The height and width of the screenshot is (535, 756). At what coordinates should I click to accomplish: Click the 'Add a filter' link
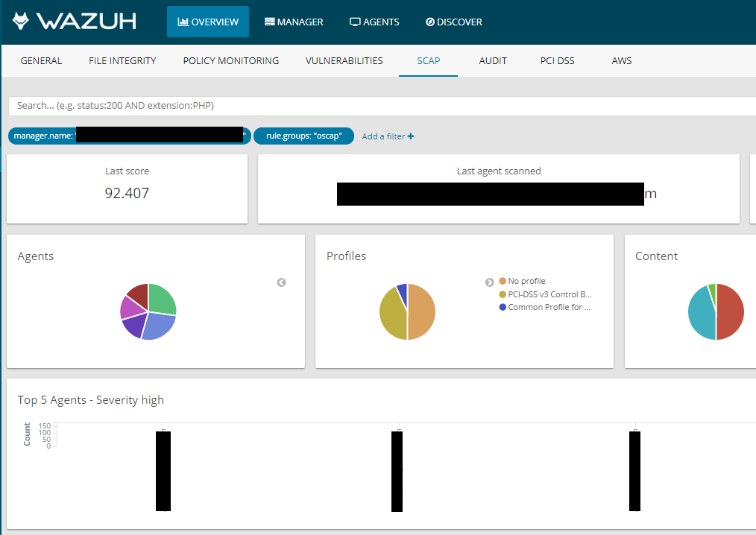click(x=382, y=136)
